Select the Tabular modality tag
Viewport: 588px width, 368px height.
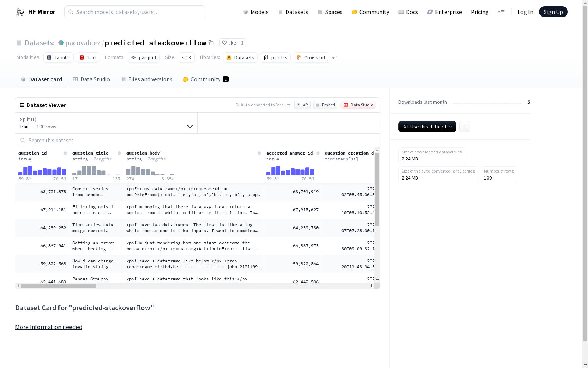59,57
